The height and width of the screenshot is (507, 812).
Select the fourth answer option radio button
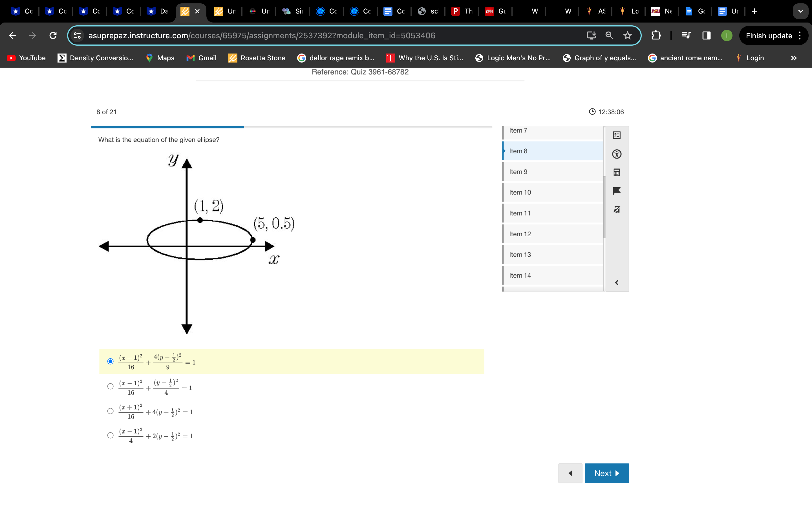(110, 436)
